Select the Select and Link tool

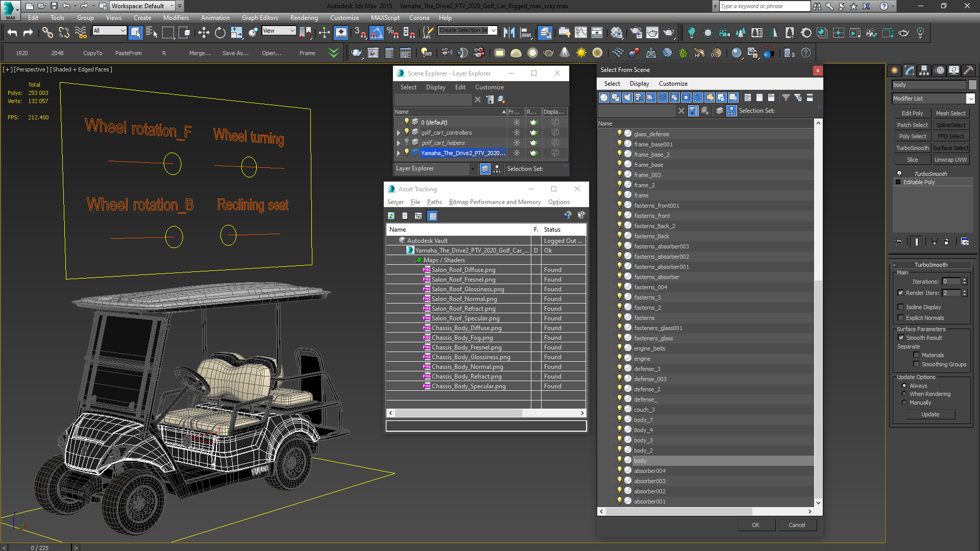pyautogui.click(x=47, y=33)
